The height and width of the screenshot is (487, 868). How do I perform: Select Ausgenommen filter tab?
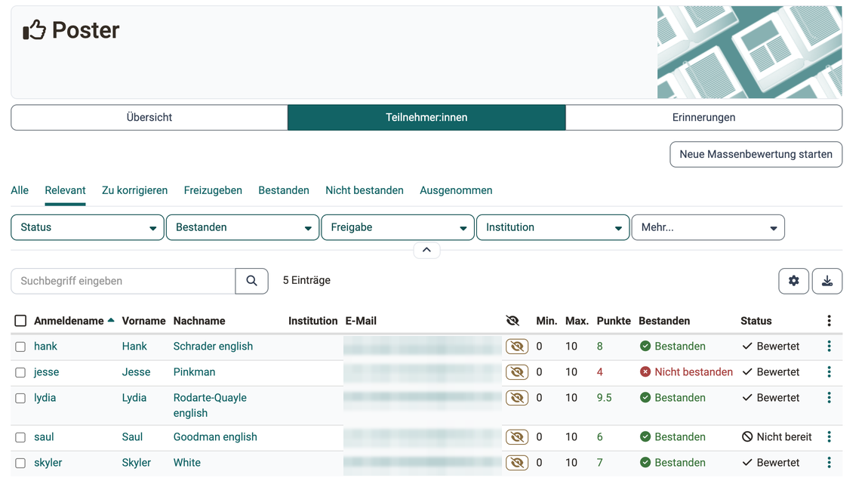(456, 190)
